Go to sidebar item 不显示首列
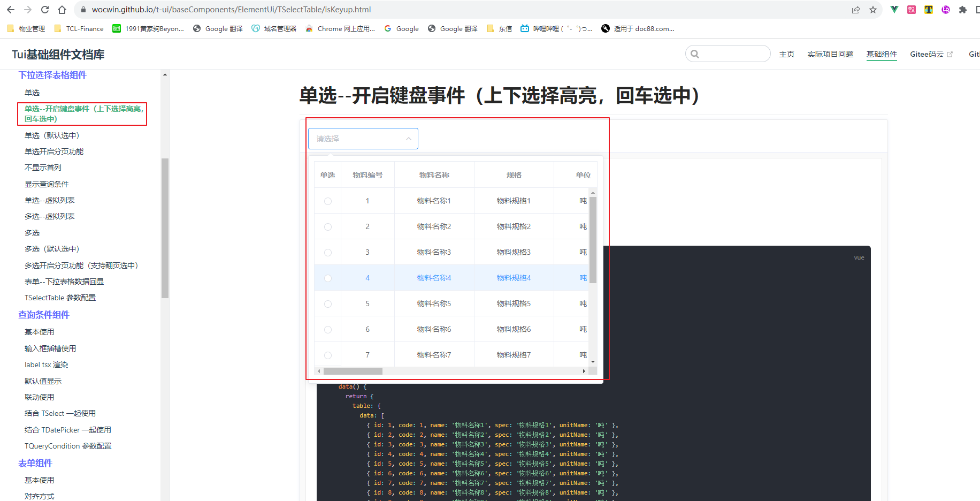This screenshot has width=980, height=501. coord(43,168)
